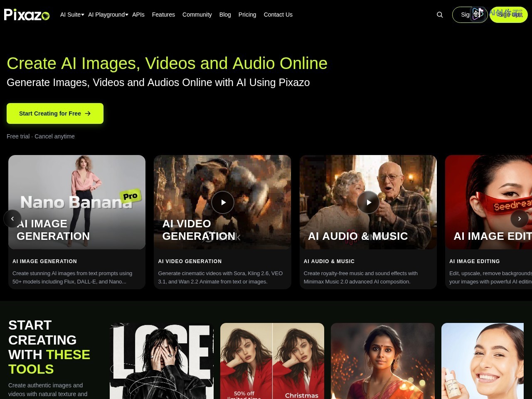The height and width of the screenshot is (399, 532).
Task: Expand the AI Suite dropdown
Action: pos(72,15)
